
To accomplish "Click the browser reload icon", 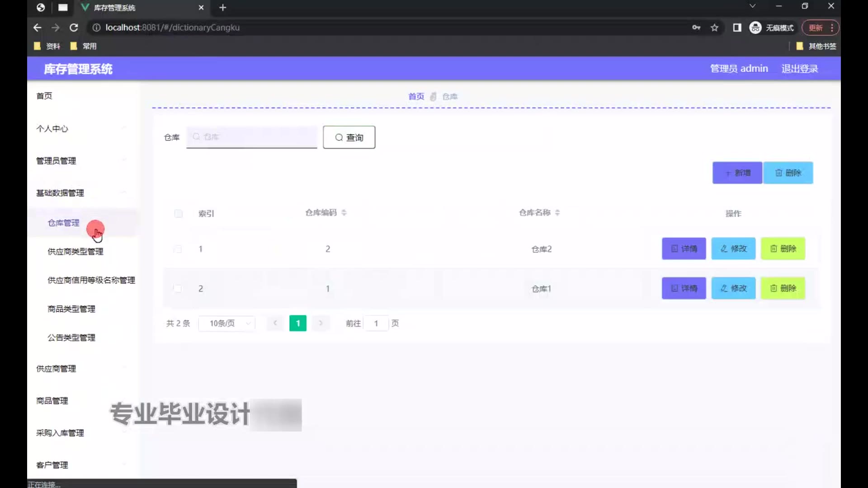I will point(74,28).
